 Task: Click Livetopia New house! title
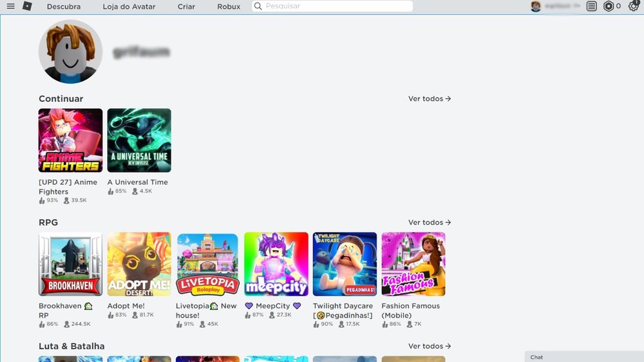click(x=206, y=310)
